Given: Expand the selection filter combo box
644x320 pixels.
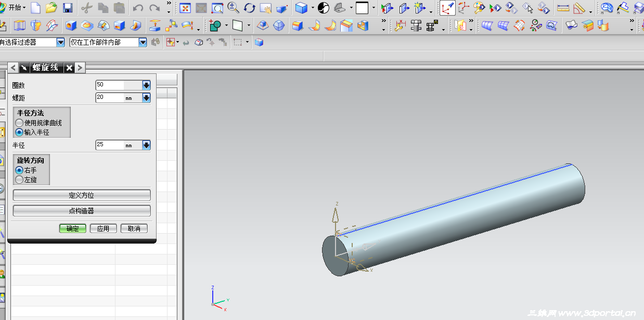Looking at the screenshot, I should coord(60,43).
